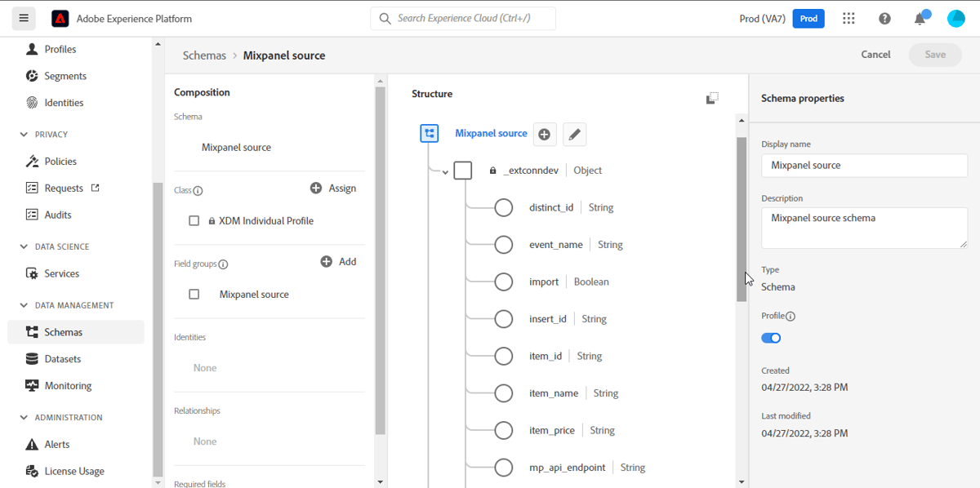Collapse the _extconndev object node
Screen dimensions: 980x488
(445, 171)
